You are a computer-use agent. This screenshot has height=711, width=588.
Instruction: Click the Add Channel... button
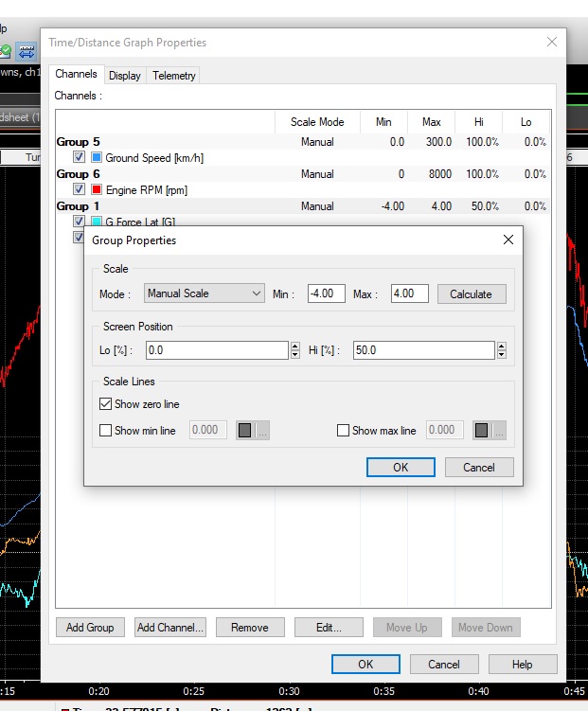(x=170, y=627)
